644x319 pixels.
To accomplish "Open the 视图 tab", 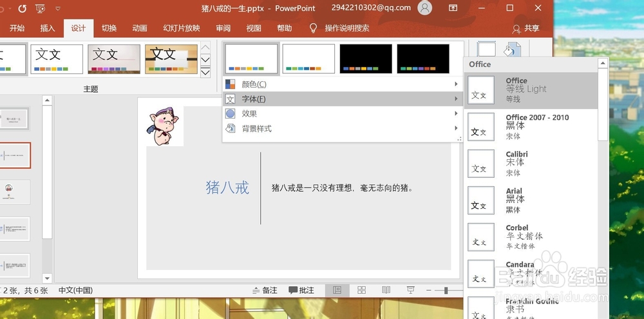I will tap(254, 28).
